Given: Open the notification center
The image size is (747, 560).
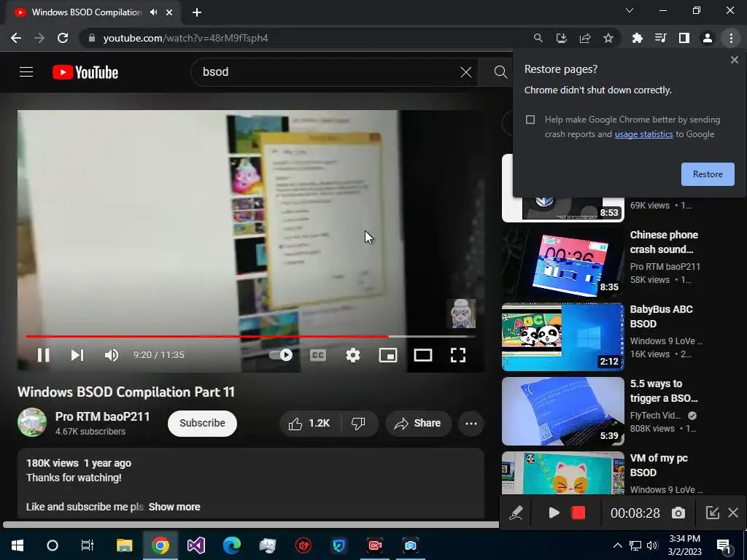Looking at the screenshot, I should coord(724,545).
